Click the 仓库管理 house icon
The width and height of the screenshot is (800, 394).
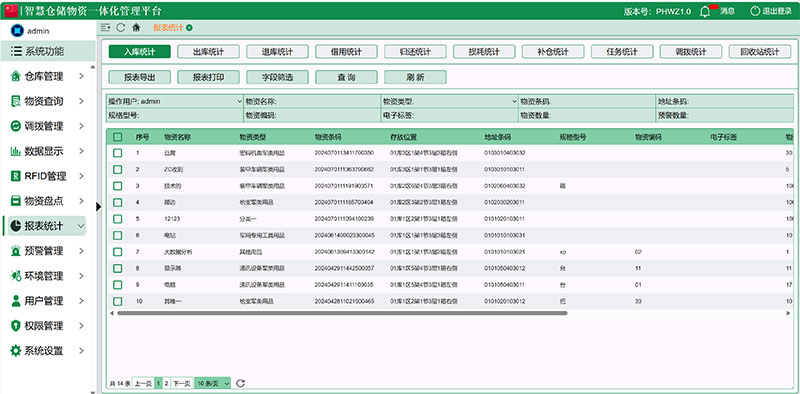(16, 77)
